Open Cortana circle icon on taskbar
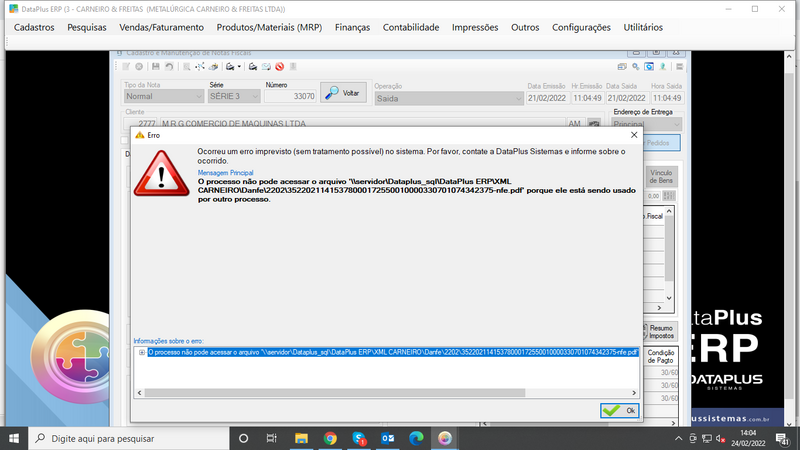The width and height of the screenshot is (800, 450). pos(243,438)
